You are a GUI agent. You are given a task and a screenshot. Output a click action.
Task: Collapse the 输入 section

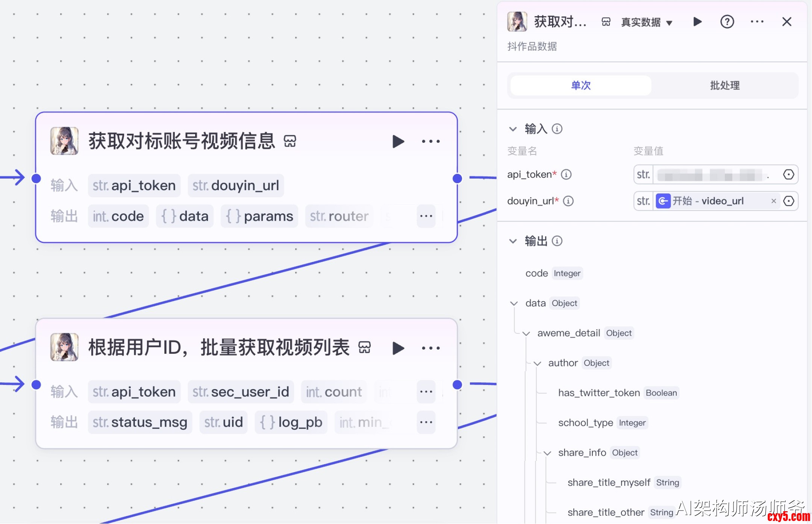pos(513,129)
